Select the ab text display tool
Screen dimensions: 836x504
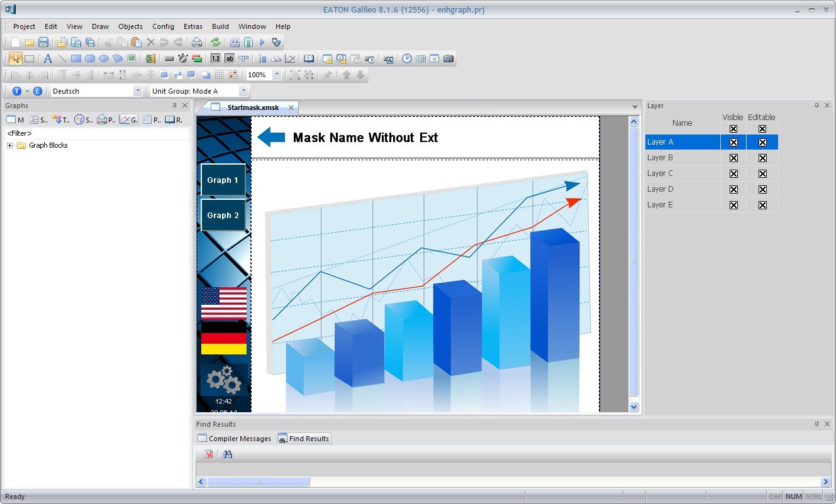pyautogui.click(x=230, y=58)
